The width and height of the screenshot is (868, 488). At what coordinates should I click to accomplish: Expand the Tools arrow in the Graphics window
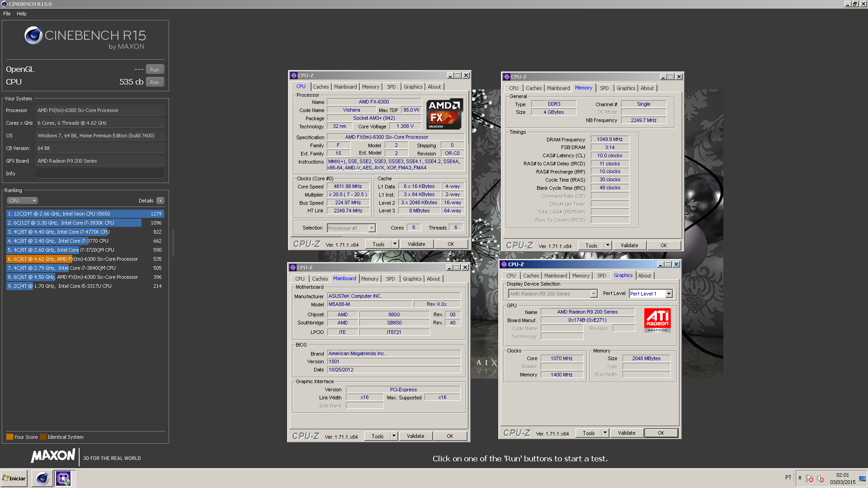[x=604, y=433]
